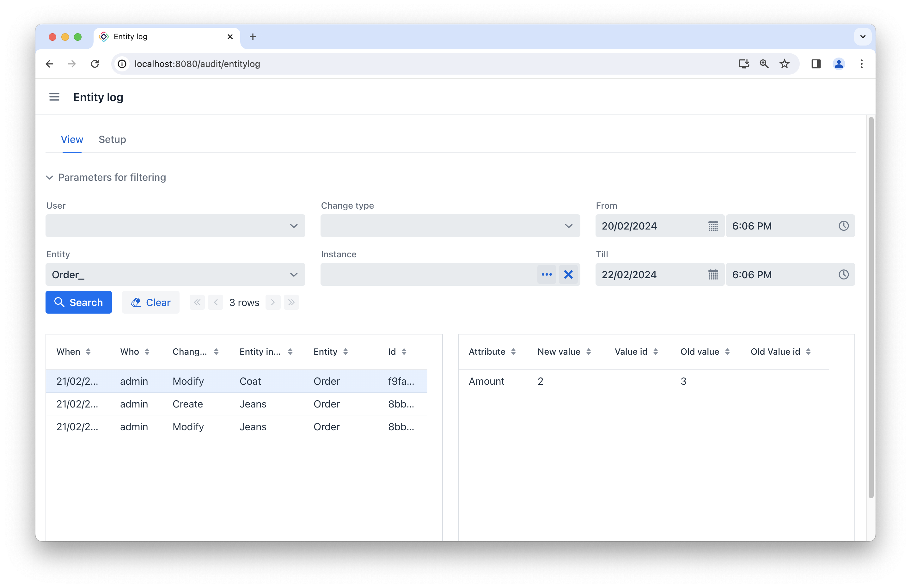Click the browser forward arrow
Screen dimensions: 911x588
point(72,64)
